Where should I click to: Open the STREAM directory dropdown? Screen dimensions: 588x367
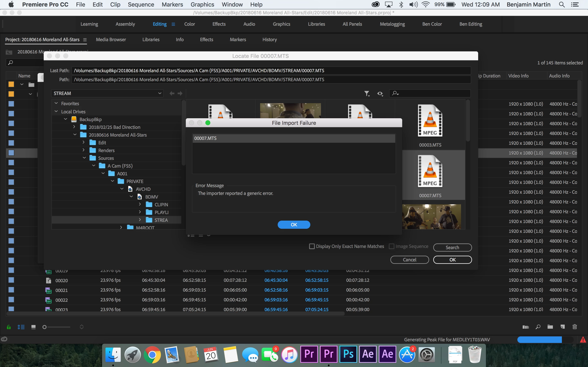160,93
